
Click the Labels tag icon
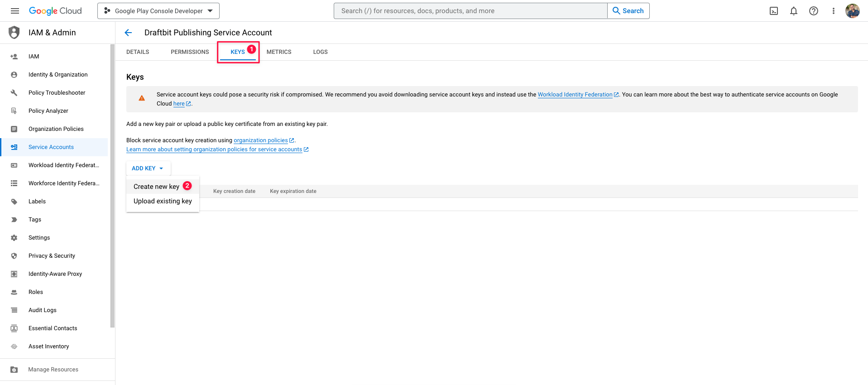coord(14,202)
